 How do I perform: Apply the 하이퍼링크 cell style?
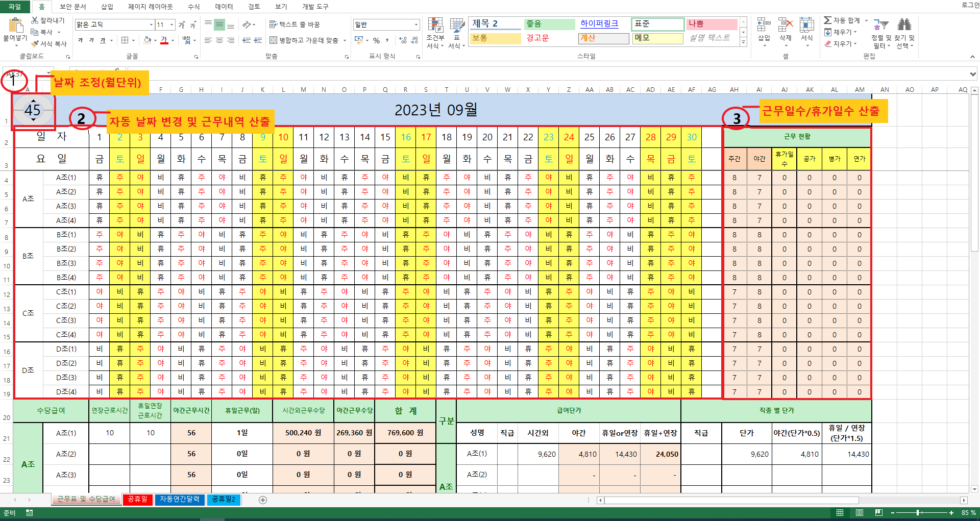(x=599, y=24)
